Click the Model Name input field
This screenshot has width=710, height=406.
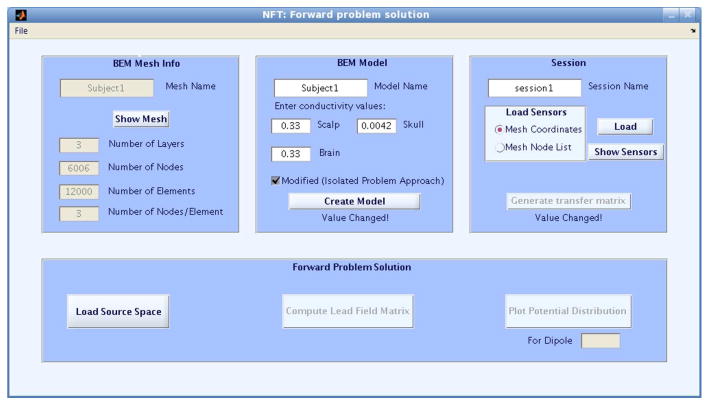[x=320, y=88]
